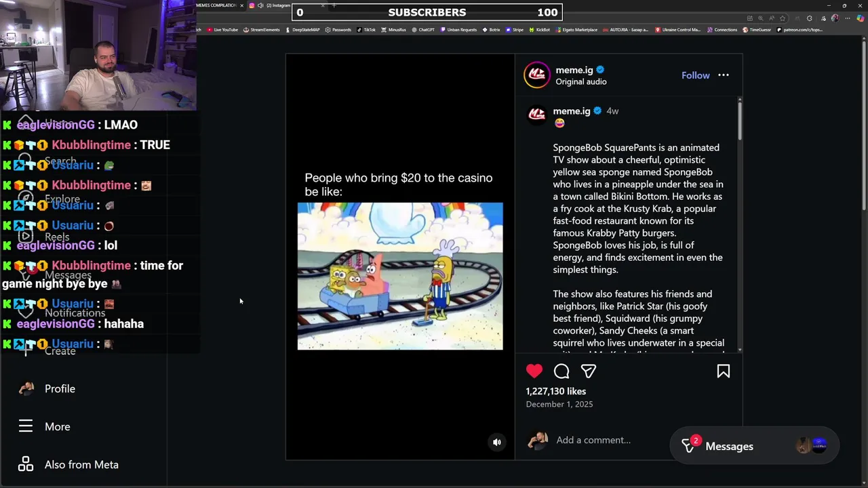Click browser media control icon

click(823, 18)
